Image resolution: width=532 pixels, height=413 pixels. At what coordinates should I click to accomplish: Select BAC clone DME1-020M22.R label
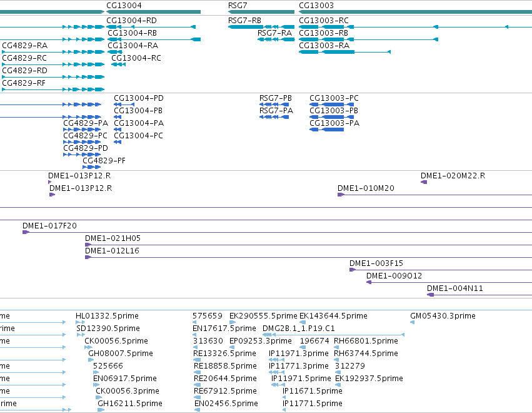453,176
